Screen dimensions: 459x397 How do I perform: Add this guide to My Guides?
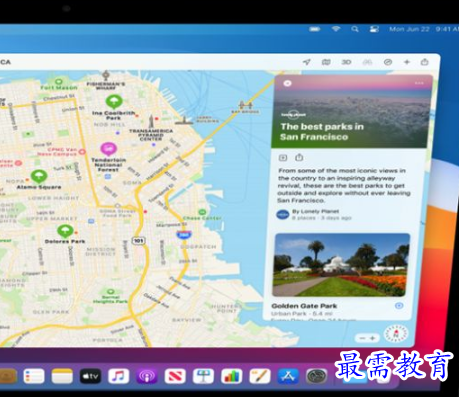click(283, 158)
